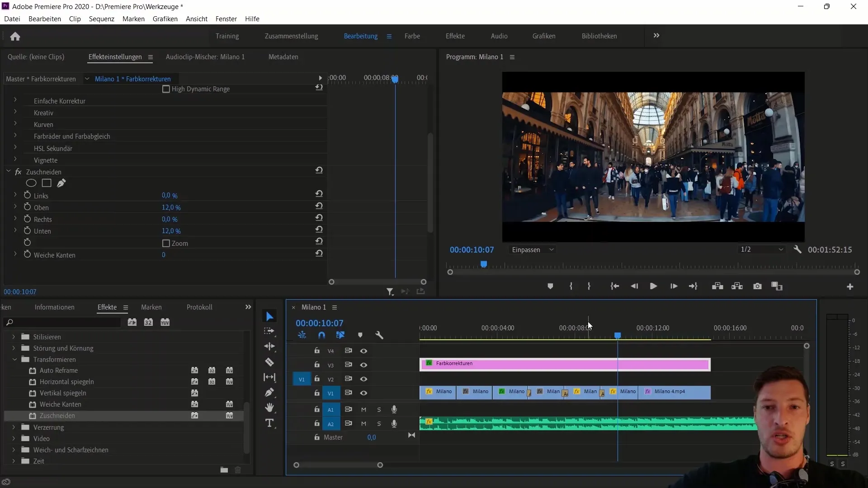Viewport: 868px width, 488px height.
Task: Open the Fenster menu
Action: pyautogui.click(x=226, y=19)
